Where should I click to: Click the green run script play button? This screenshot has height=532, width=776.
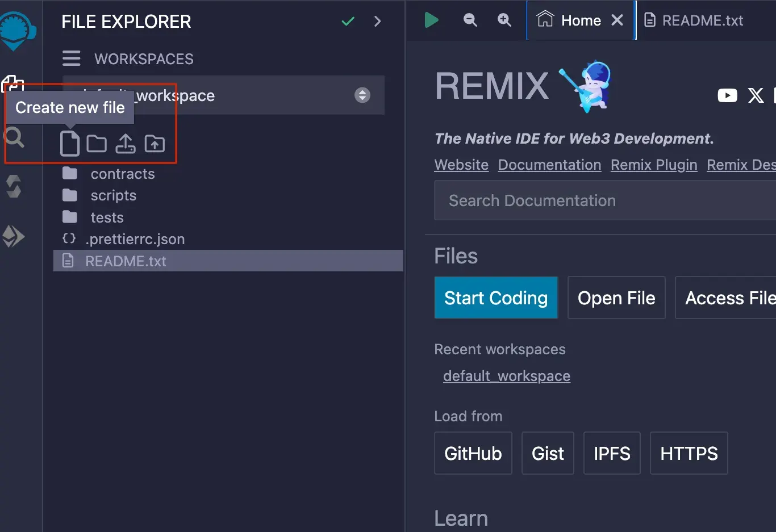[431, 20]
